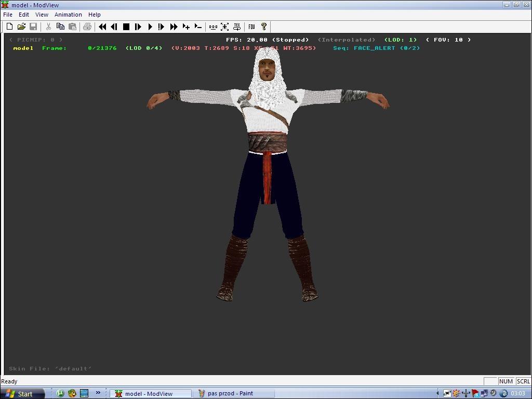Step forward one animation frame
Image resolution: width=532 pixels, height=399 pixels.
coord(138,26)
